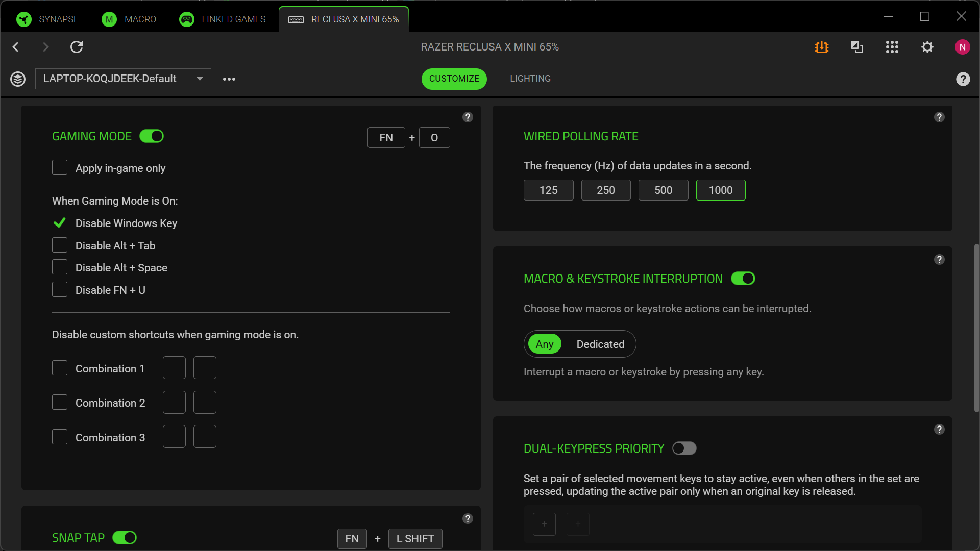Turn on Dual-Keypress Priority switch

[x=684, y=448]
